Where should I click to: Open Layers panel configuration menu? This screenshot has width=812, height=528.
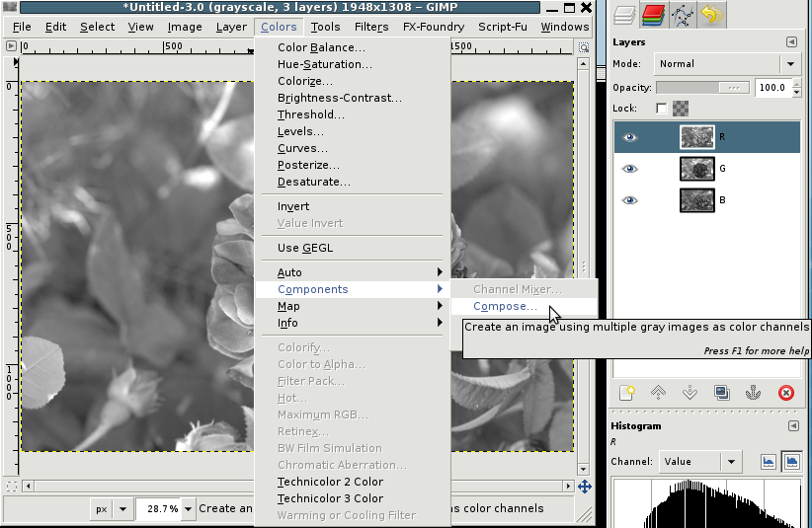tap(791, 41)
